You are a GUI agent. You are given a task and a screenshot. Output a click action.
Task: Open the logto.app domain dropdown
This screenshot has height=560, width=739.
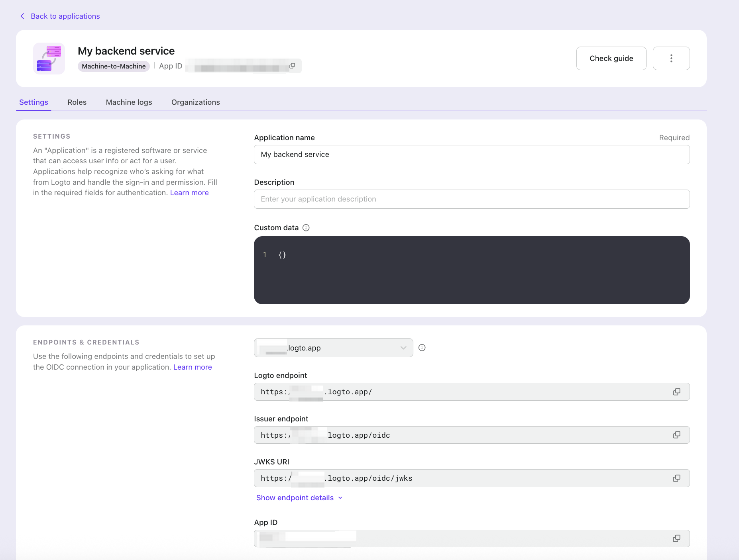pos(333,348)
